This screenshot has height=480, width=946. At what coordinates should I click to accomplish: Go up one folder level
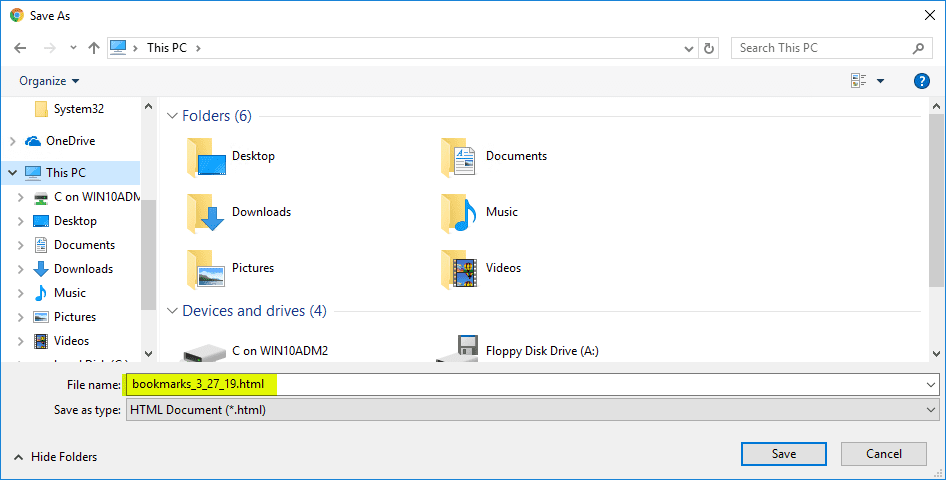(94, 48)
